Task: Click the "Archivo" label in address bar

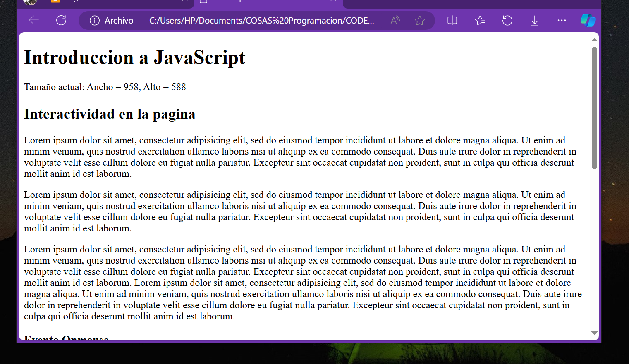Action: click(119, 20)
